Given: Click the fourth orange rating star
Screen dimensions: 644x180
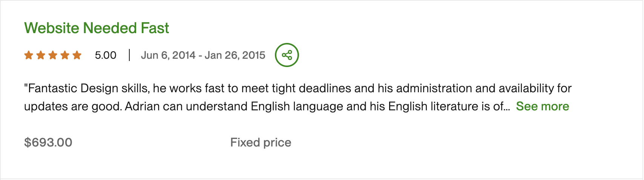Looking at the screenshot, I should point(65,55).
